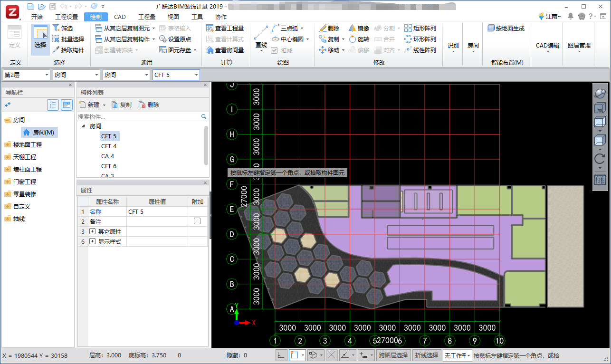
Task: Switch to the 开始 ribbon tab
Action: 37,17
